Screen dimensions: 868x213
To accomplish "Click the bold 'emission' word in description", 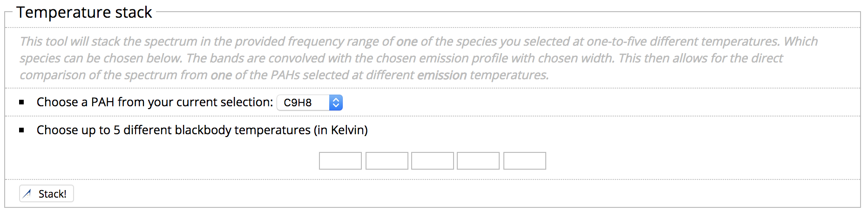I will pyautogui.click(x=442, y=75).
